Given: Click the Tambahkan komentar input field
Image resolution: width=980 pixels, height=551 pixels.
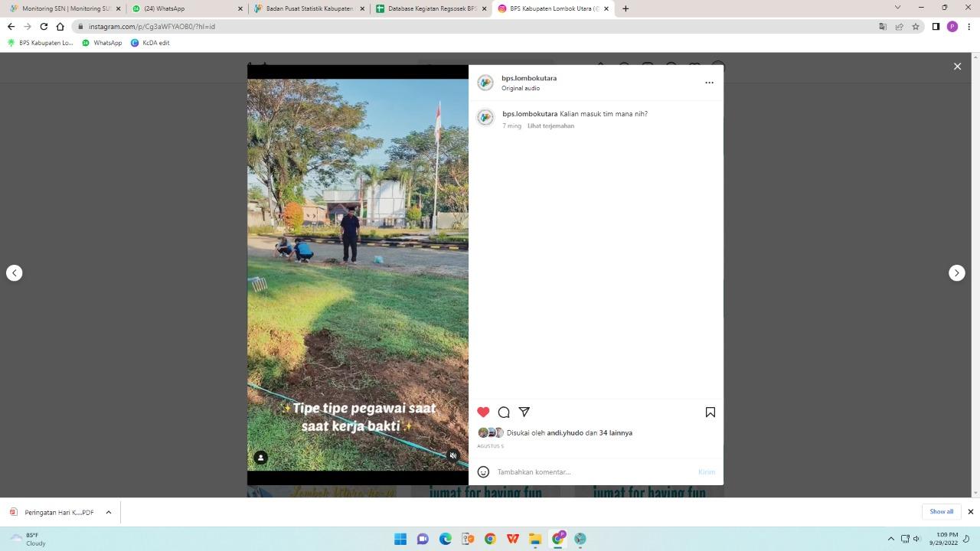Looking at the screenshot, I should click(x=594, y=471).
